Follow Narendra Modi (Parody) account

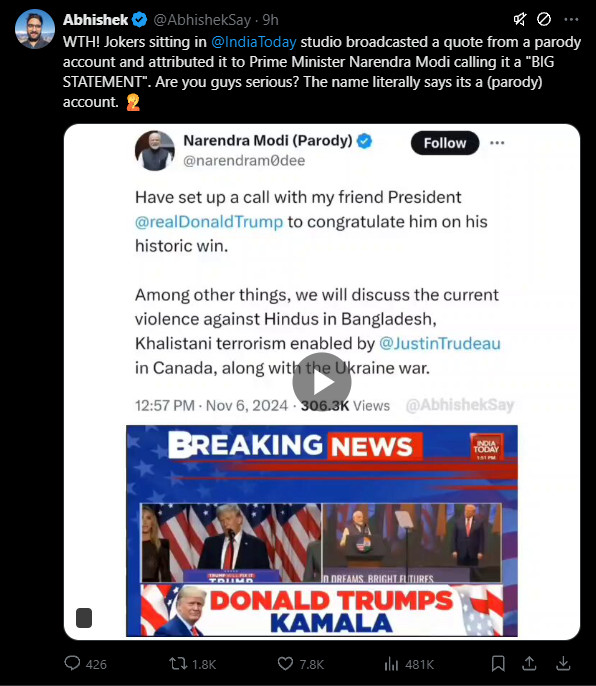coord(445,143)
